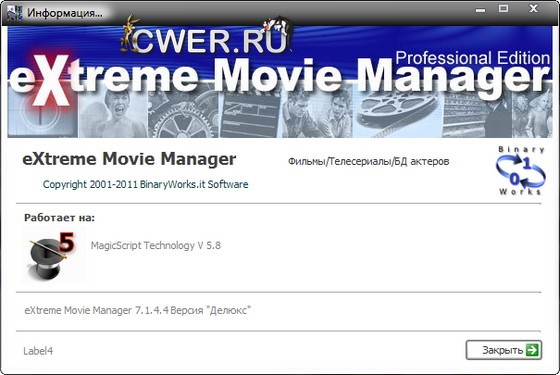Close the window with the title bar X
Screen dimensions: 560x375
[x=533, y=9]
